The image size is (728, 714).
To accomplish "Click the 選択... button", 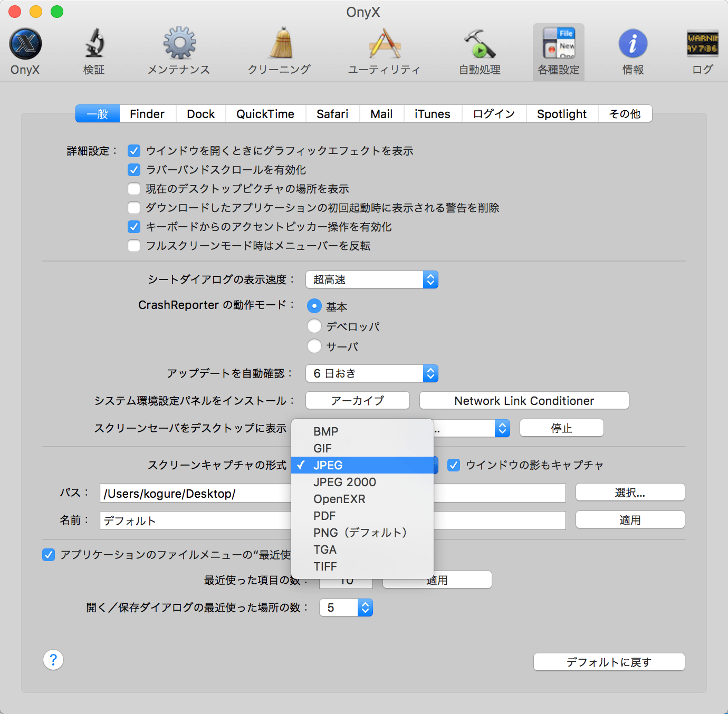I will click(x=630, y=493).
